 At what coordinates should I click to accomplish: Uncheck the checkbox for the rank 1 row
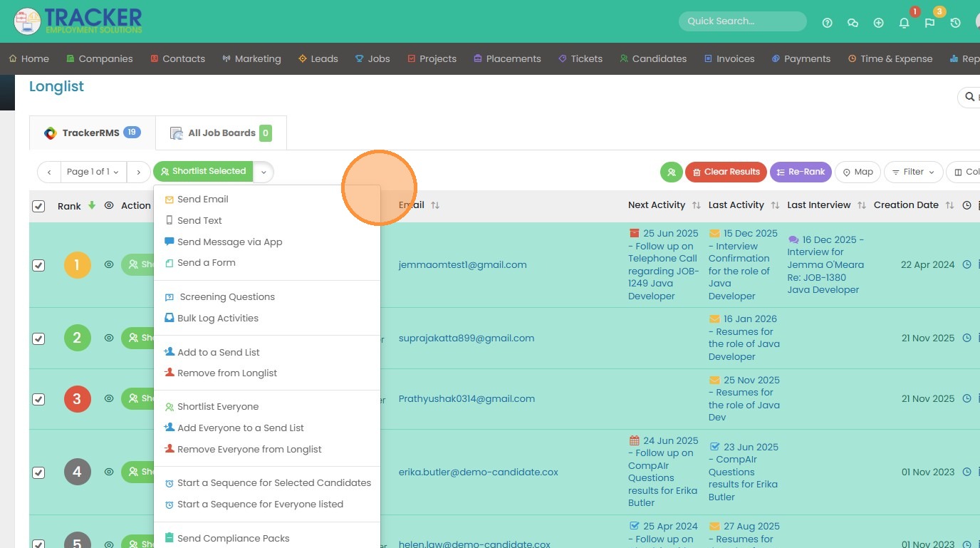coord(38,265)
